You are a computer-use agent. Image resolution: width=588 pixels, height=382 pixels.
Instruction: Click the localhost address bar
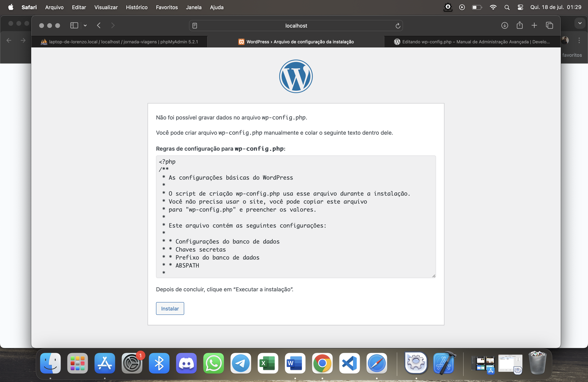tap(296, 26)
